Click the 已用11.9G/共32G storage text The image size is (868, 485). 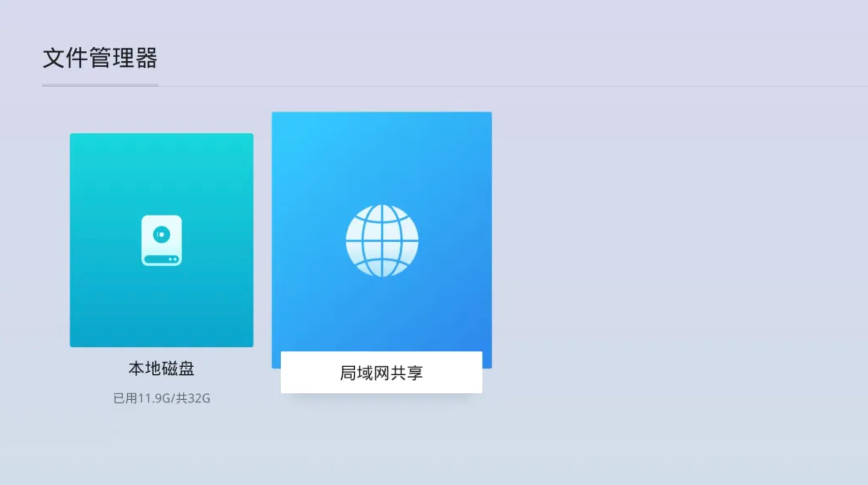click(161, 398)
